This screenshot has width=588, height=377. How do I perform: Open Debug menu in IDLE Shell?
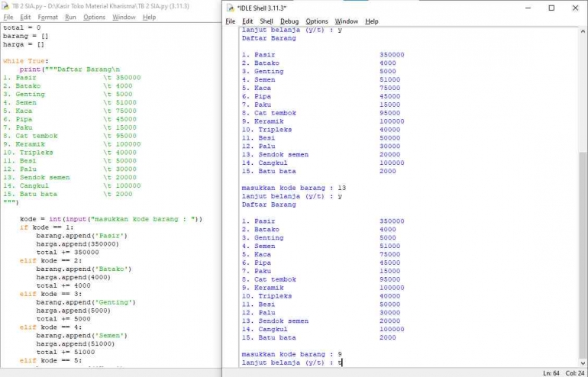pos(289,21)
